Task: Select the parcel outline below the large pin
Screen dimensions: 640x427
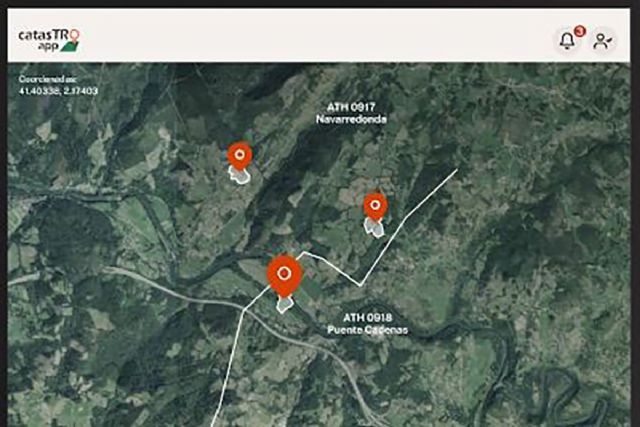Action: (x=284, y=305)
